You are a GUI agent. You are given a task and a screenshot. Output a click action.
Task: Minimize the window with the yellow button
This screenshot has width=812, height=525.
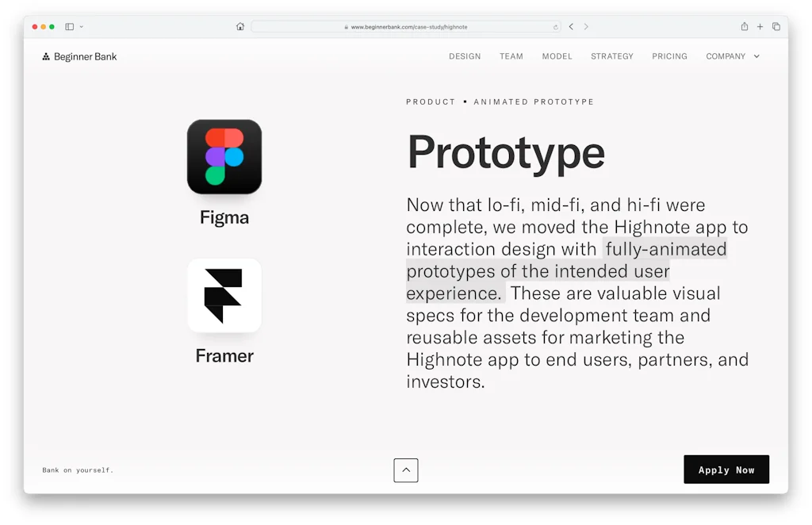click(x=44, y=27)
